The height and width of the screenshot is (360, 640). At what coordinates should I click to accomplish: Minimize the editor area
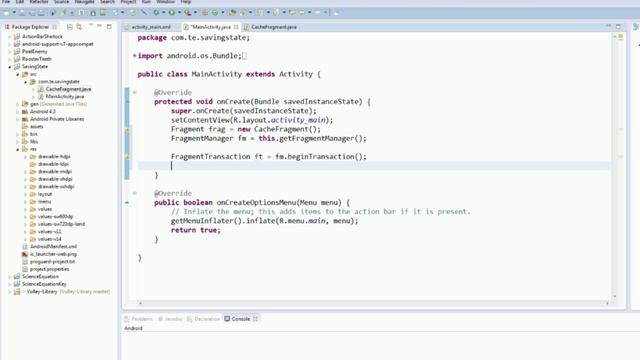(608, 26)
